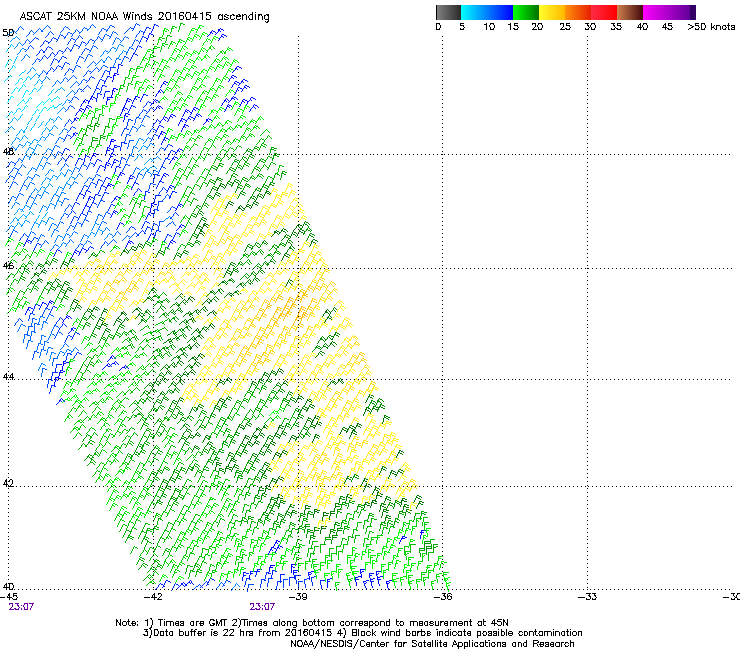740x650 pixels.
Task: Click the 'Times are GMT' note line
Action: [x=312, y=623]
